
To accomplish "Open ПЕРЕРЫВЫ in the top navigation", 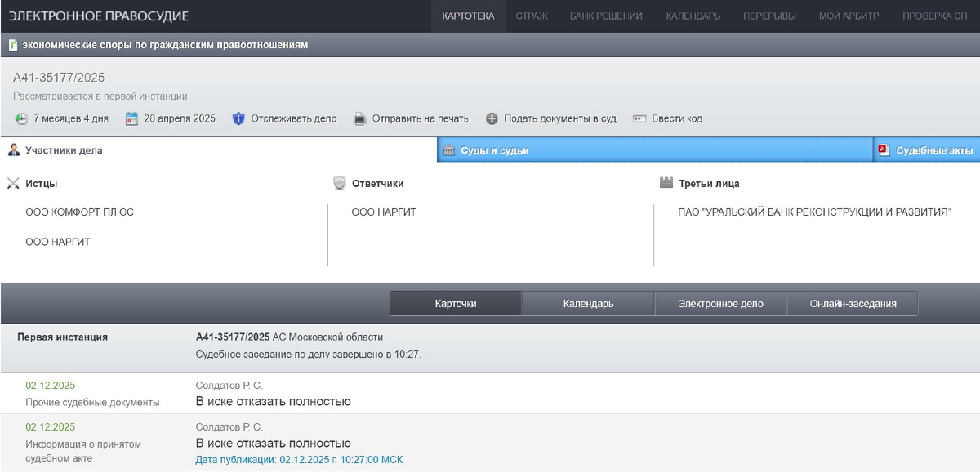I will (x=769, y=16).
